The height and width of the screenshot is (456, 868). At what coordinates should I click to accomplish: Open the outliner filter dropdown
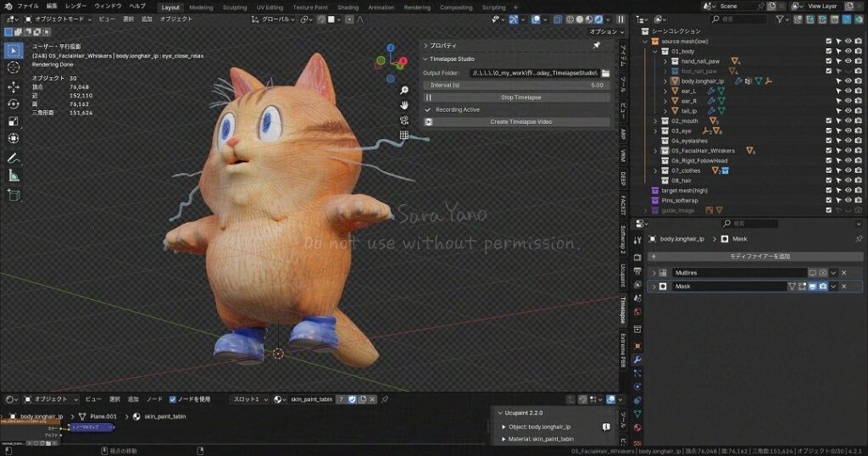pos(782,19)
